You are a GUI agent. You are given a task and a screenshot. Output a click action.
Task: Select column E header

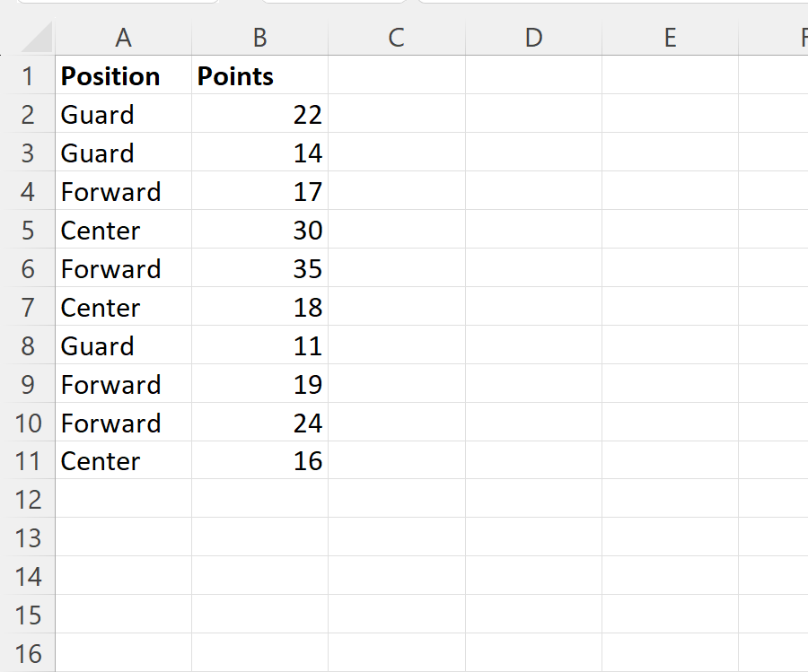pyautogui.click(x=670, y=37)
